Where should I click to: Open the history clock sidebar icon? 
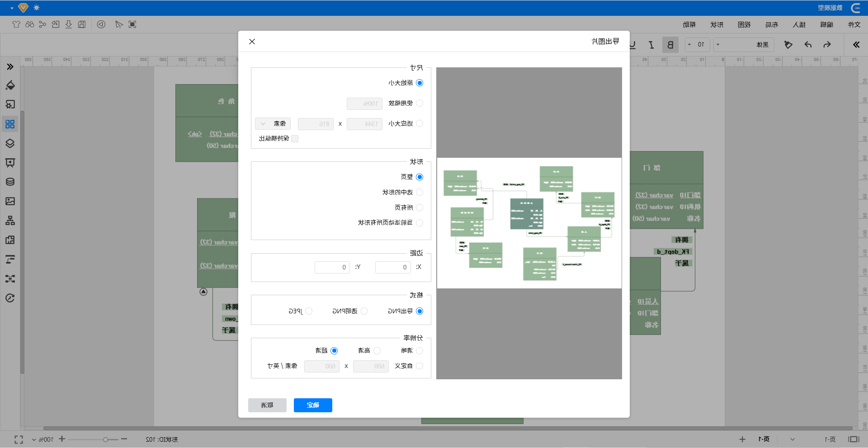(x=10, y=298)
